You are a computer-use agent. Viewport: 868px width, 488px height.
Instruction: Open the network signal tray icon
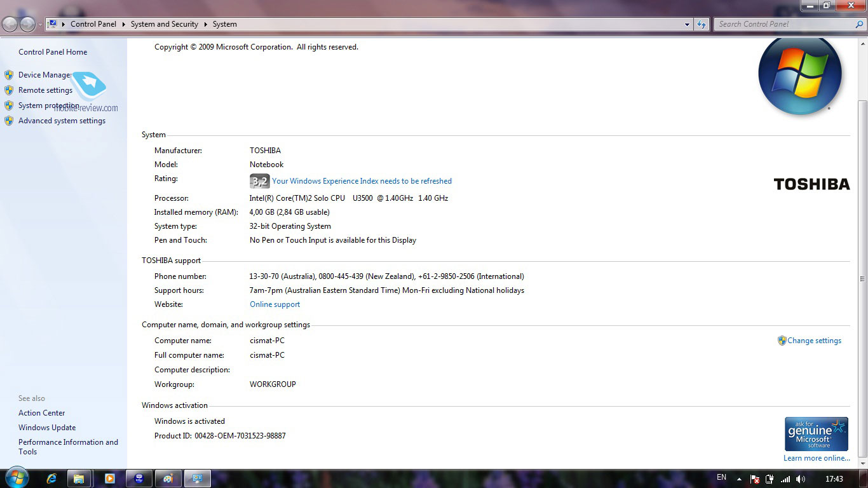pos(785,479)
